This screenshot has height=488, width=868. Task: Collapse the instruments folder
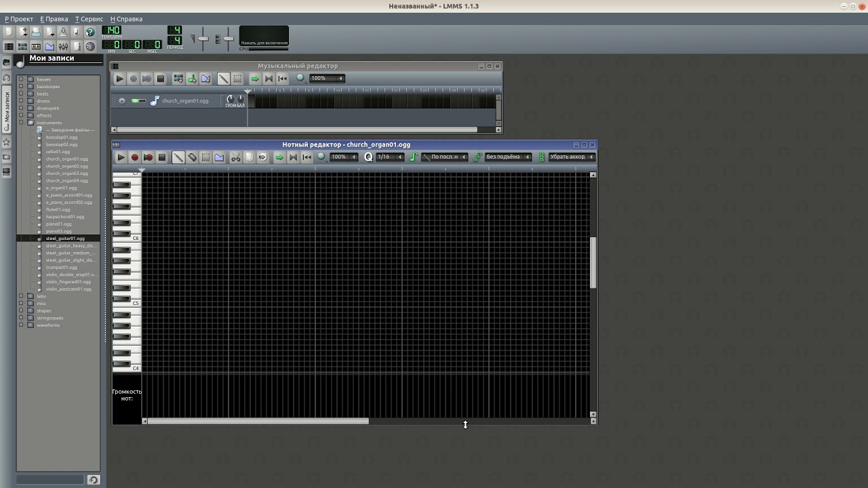click(x=21, y=123)
